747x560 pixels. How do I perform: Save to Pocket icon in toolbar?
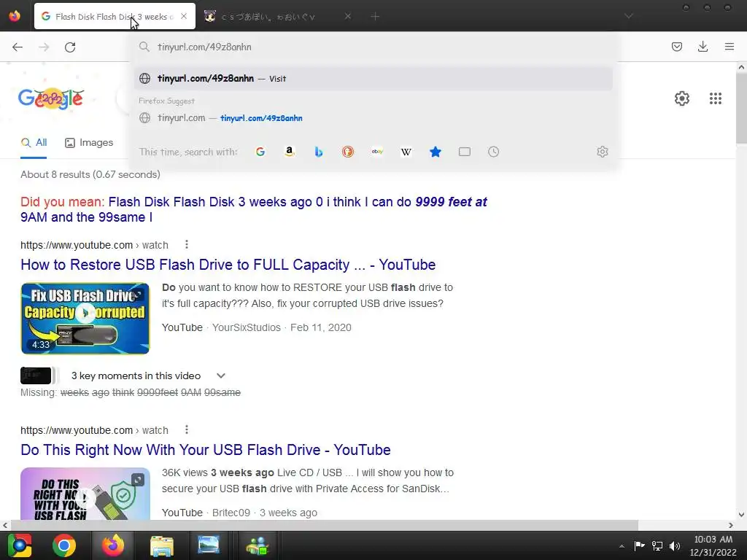676,47
